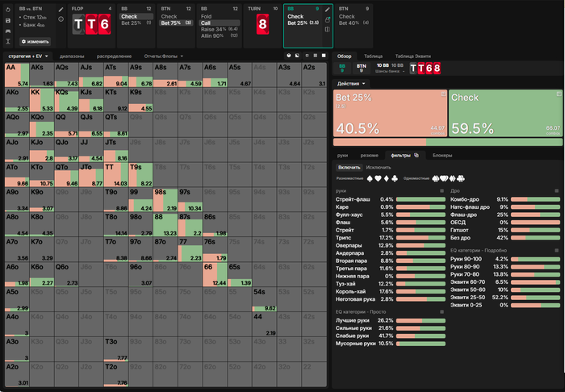The height and width of the screenshot is (392, 565).
Task: Open the gamepad practice icon
Action: 8,31
